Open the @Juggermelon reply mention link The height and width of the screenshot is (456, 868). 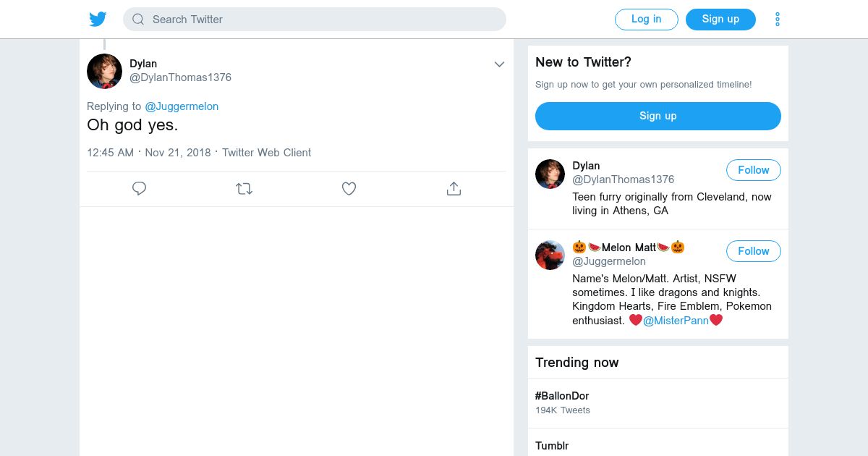coord(182,106)
